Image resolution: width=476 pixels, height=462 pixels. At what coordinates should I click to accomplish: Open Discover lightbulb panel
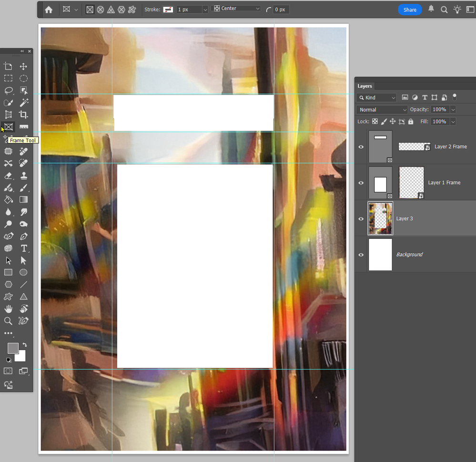coord(457,10)
